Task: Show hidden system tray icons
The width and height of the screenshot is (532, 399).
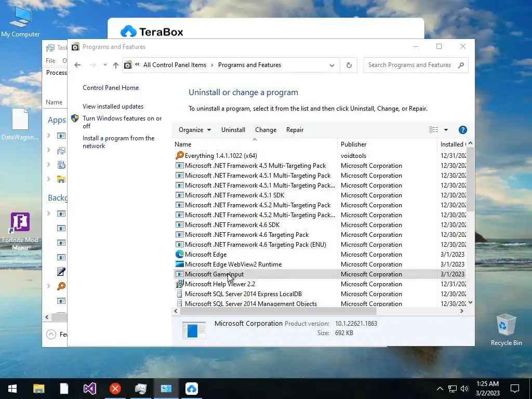Action: (x=440, y=389)
